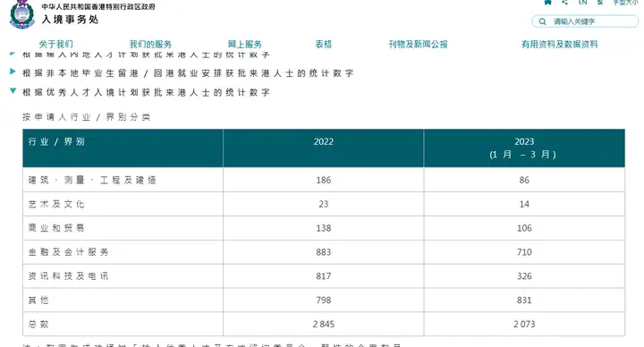Click the 根据非本地毕业生留港/回港就业安排 heading

coord(188,73)
